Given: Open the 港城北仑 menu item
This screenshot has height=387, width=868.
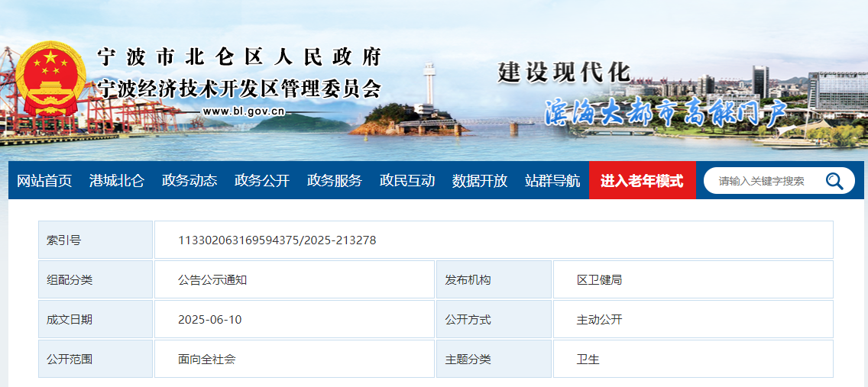Looking at the screenshot, I should [x=116, y=181].
